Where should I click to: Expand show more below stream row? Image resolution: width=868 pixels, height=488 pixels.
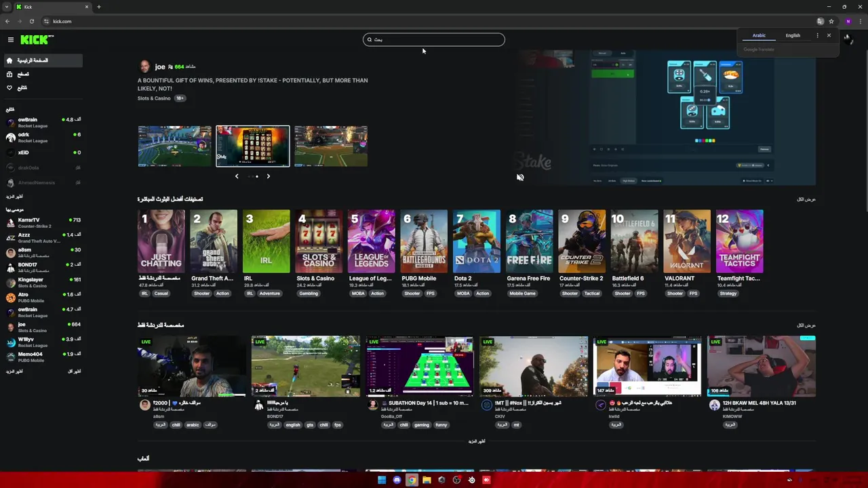coord(477,441)
